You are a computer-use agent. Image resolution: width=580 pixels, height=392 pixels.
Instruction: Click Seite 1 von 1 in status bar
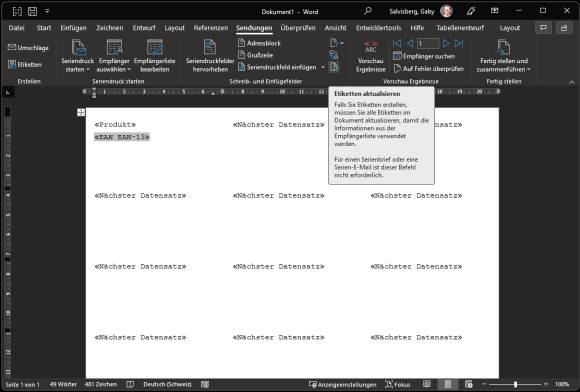pyautogui.click(x=22, y=385)
